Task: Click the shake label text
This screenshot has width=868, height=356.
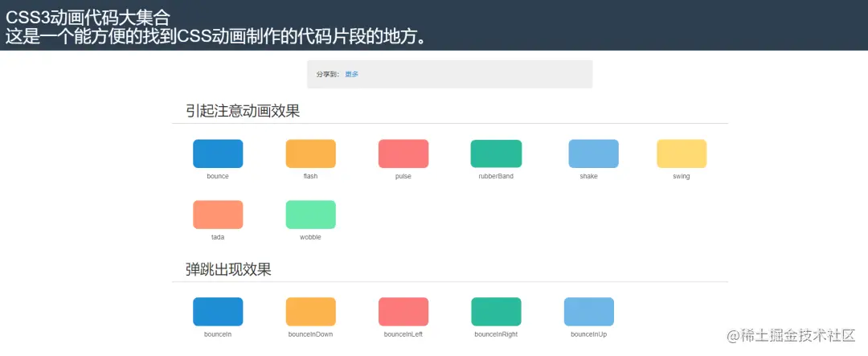Action: pyautogui.click(x=589, y=176)
